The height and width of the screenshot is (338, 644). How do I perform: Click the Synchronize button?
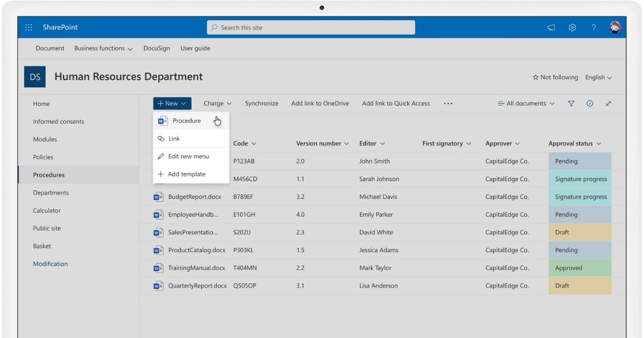pyautogui.click(x=261, y=104)
